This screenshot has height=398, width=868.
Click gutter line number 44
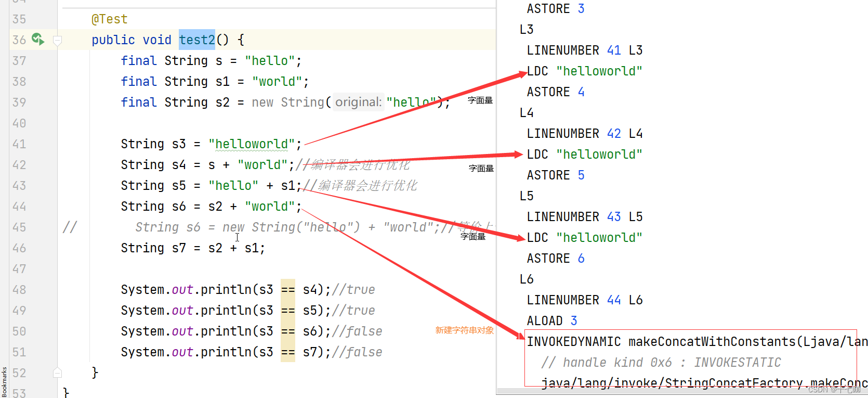pyautogui.click(x=19, y=207)
